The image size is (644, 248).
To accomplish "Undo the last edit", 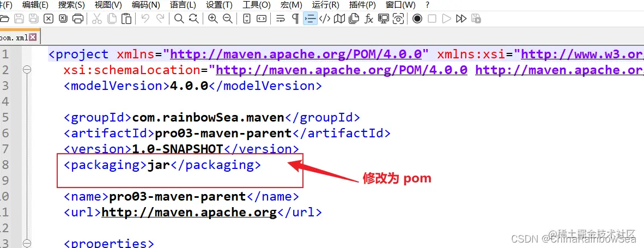I will [145, 19].
